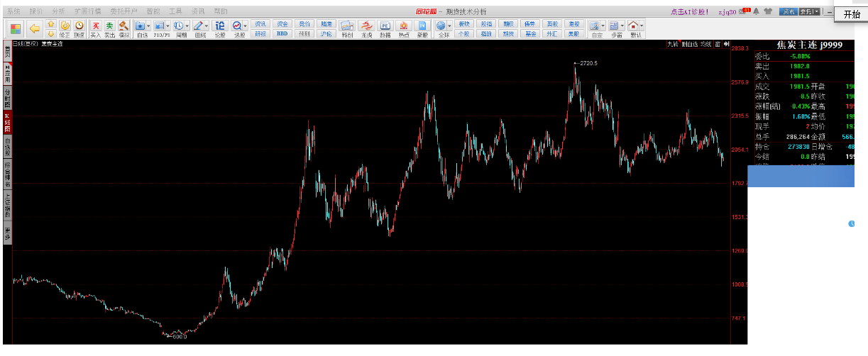Screen dimensions: 868x356
Task: Click the BBD toolbar button
Action: coord(282,34)
